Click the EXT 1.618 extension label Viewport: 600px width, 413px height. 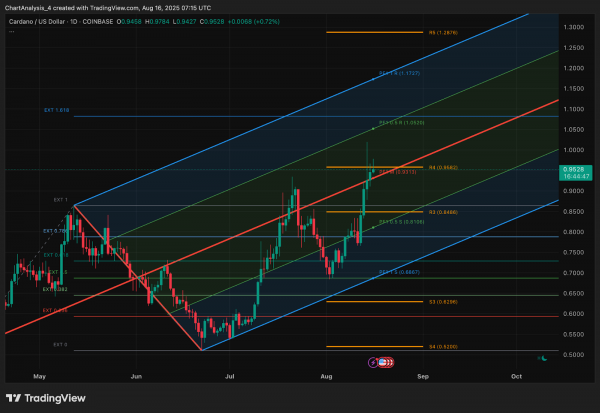(57, 110)
